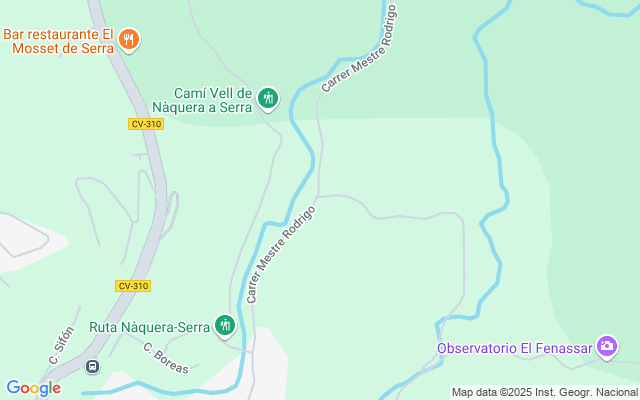The image size is (640, 400).
Task: Select the bus stop icon near C. Sifón
Action: click(93, 367)
